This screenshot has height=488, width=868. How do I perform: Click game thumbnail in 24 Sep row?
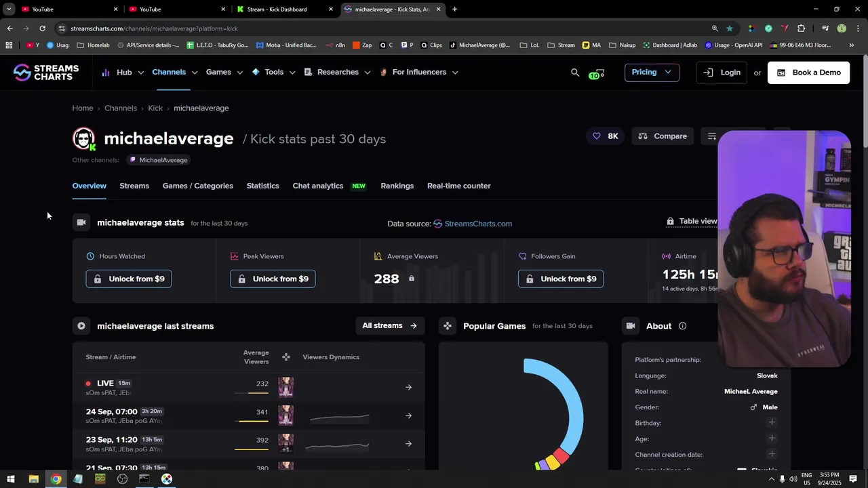[x=285, y=415]
